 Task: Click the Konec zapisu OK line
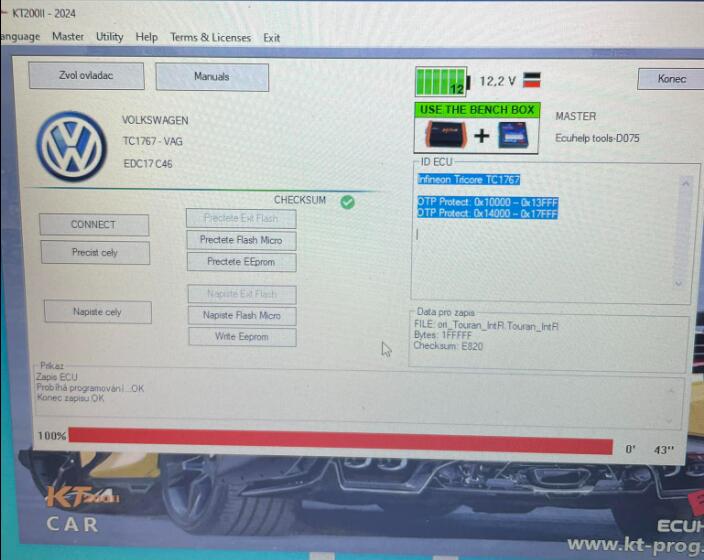70,398
